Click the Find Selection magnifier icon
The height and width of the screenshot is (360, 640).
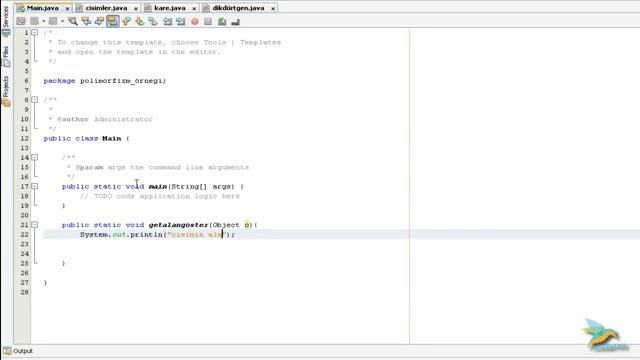pos(73,21)
